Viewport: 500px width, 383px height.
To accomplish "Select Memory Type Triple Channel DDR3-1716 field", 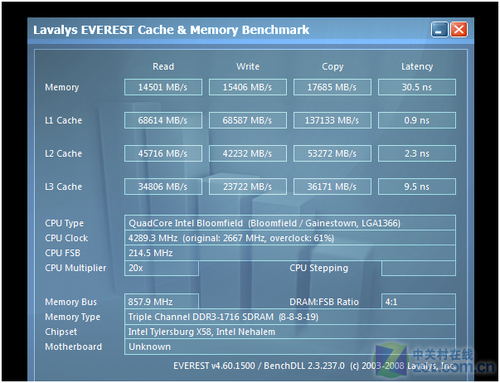I will click(290, 317).
